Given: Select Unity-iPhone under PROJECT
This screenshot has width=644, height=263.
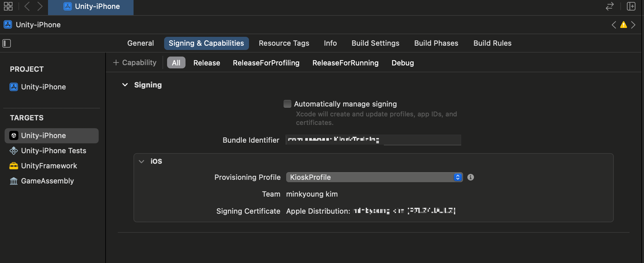Looking at the screenshot, I should point(38,87).
